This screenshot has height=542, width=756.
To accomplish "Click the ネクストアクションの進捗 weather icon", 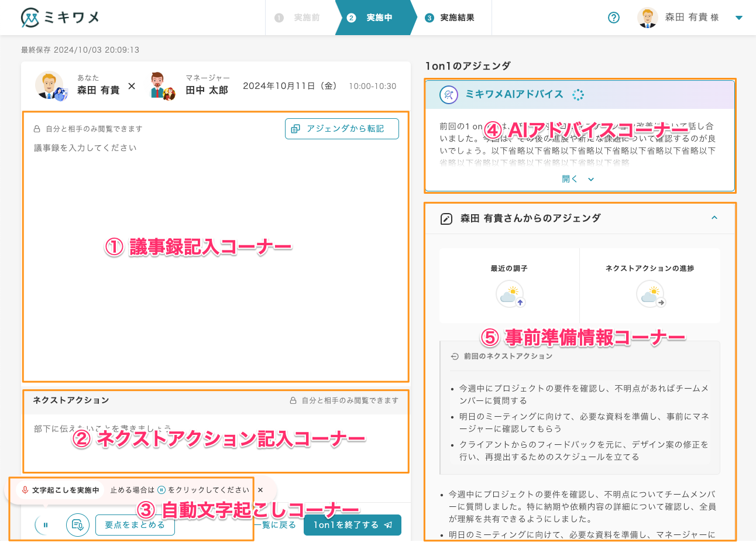I will (650, 294).
